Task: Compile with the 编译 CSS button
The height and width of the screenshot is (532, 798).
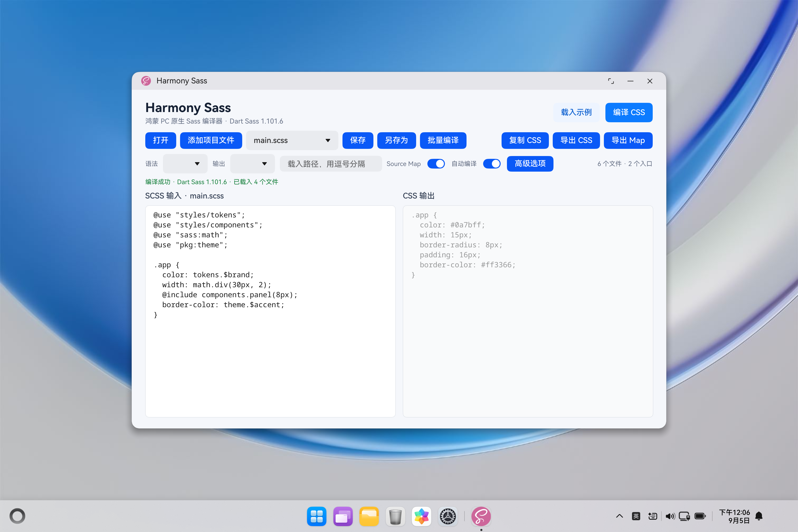Action: [x=629, y=112]
